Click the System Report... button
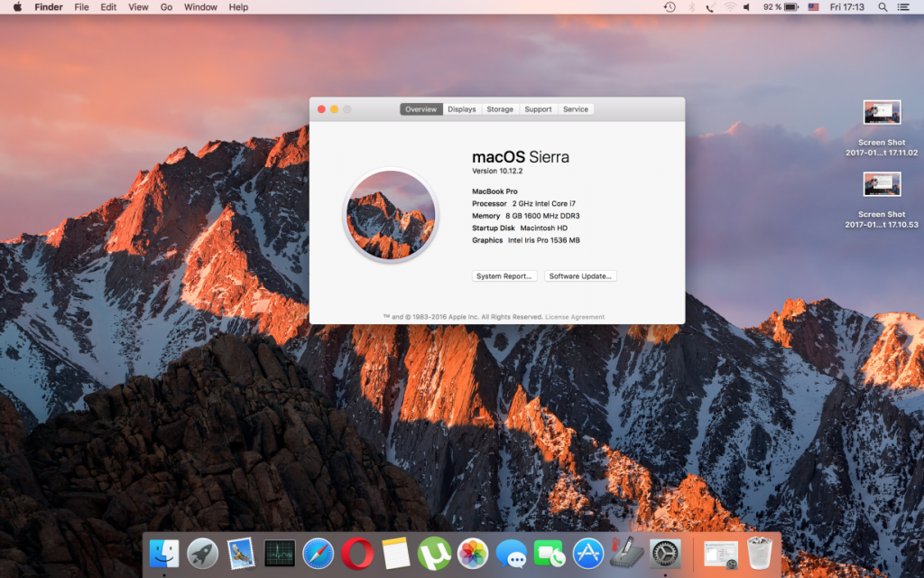924x578 pixels. point(504,276)
